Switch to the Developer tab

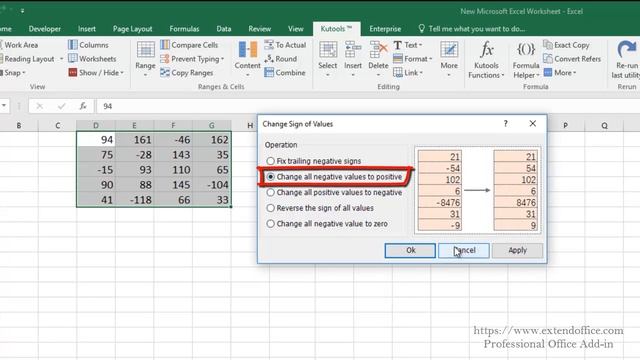(44, 29)
